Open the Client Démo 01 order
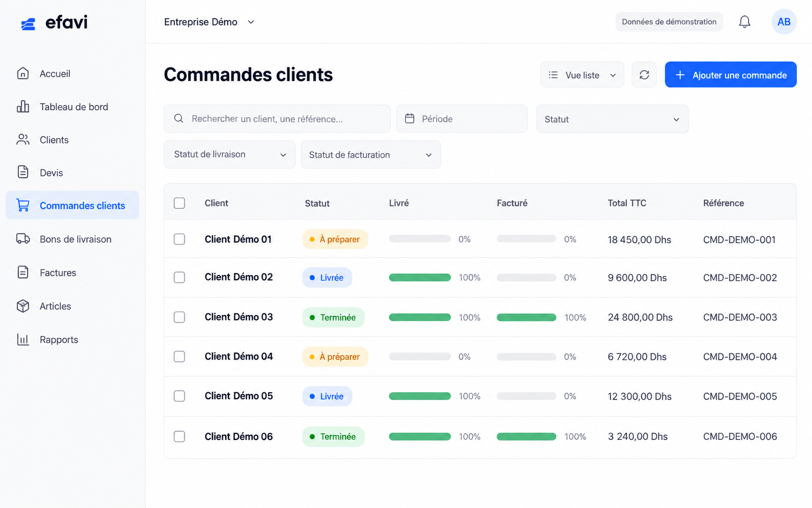The image size is (812, 508). (x=238, y=239)
